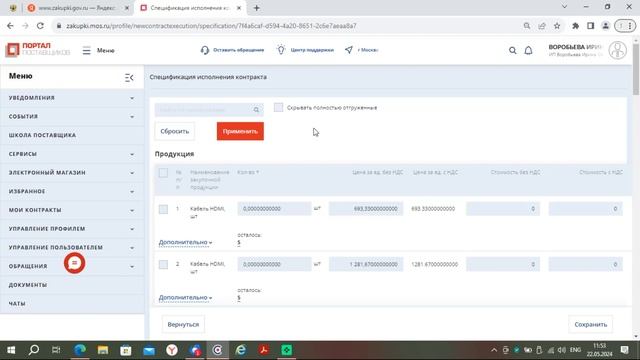Open a new browser tab
This screenshot has width=640, height=360.
[256, 8]
